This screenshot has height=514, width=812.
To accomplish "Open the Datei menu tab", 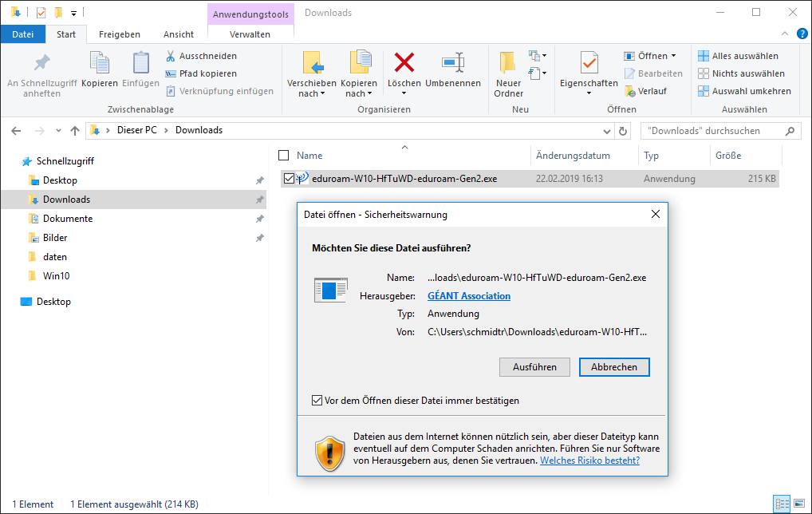I will click(x=23, y=34).
